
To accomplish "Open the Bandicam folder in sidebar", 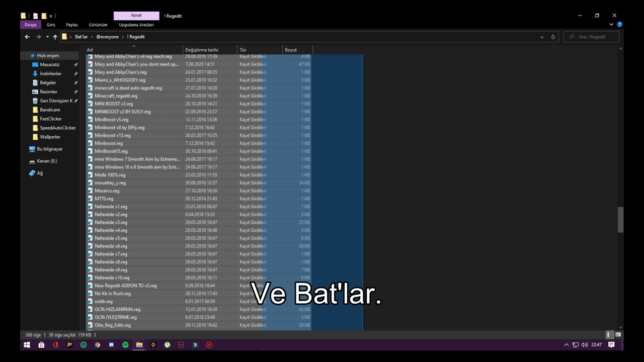I will 50,110.
